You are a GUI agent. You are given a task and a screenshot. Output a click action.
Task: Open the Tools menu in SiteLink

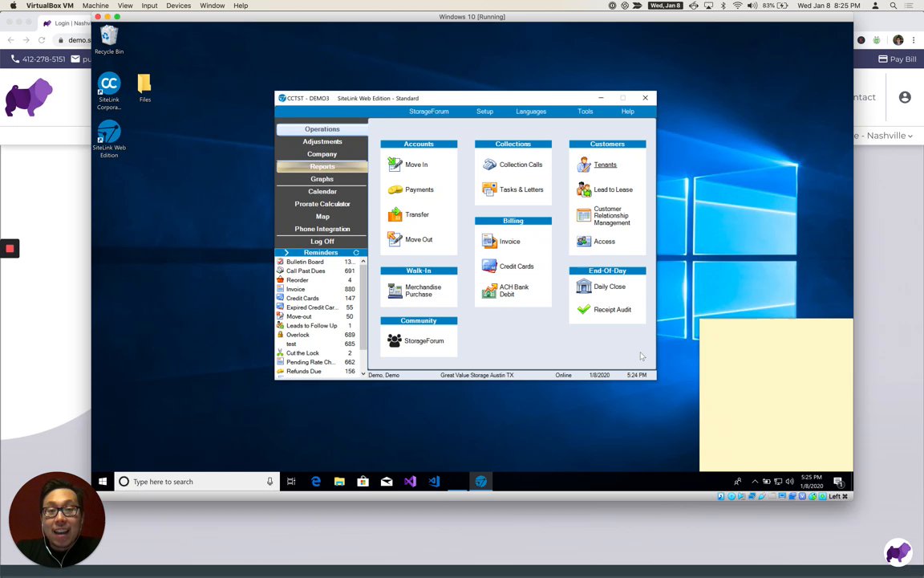coord(586,111)
